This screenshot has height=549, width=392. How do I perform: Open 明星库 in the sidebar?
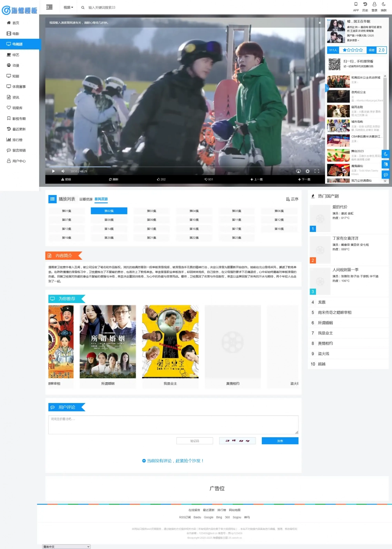coord(20,108)
